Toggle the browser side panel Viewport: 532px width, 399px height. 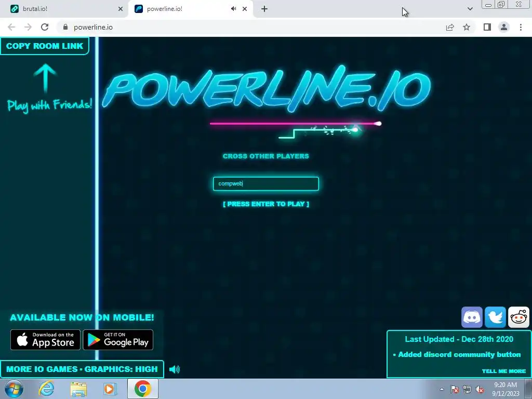click(487, 27)
